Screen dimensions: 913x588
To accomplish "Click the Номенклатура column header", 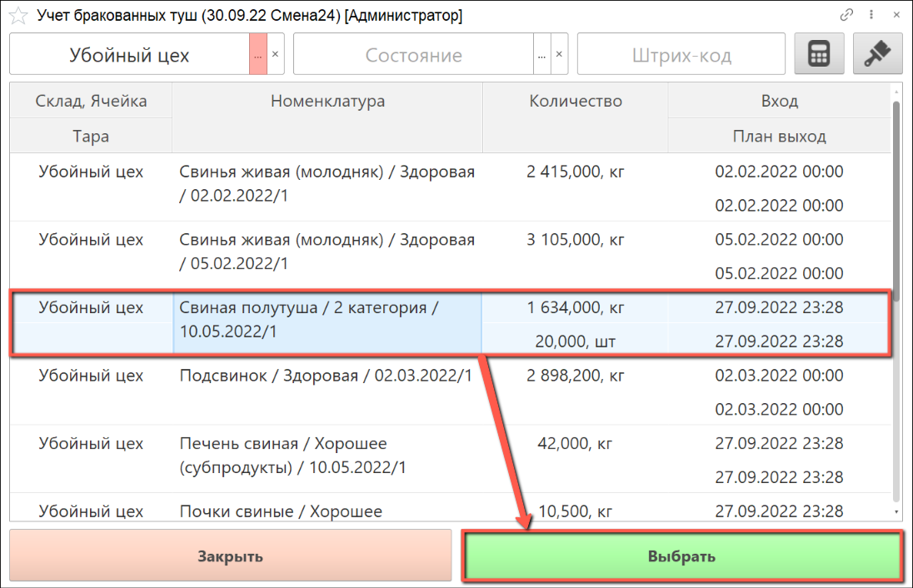I will (x=327, y=102).
